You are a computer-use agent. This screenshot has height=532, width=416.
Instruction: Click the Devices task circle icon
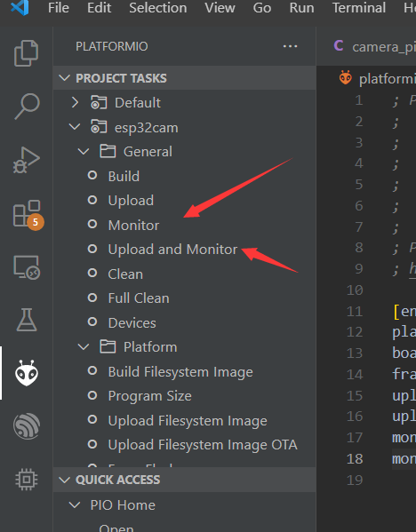click(x=92, y=322)
